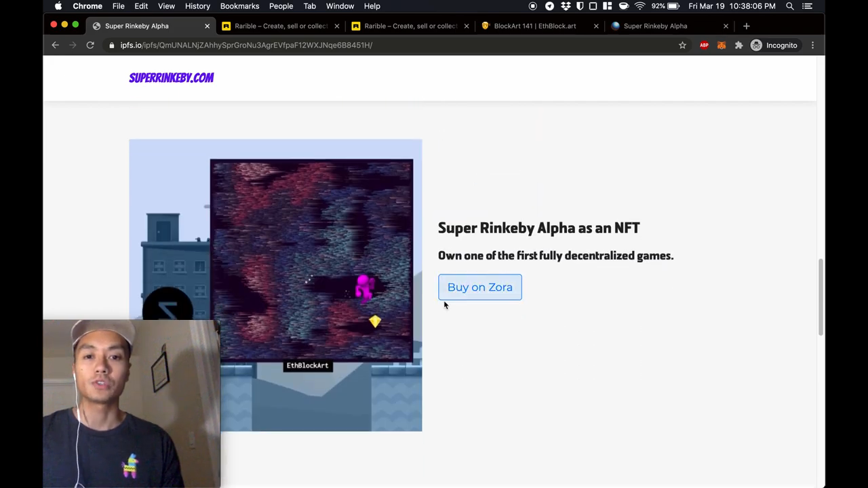Bookmark this page with the star
Image resolution: width=868 pixels, height=488 pixels.
[x=682, y=45]
